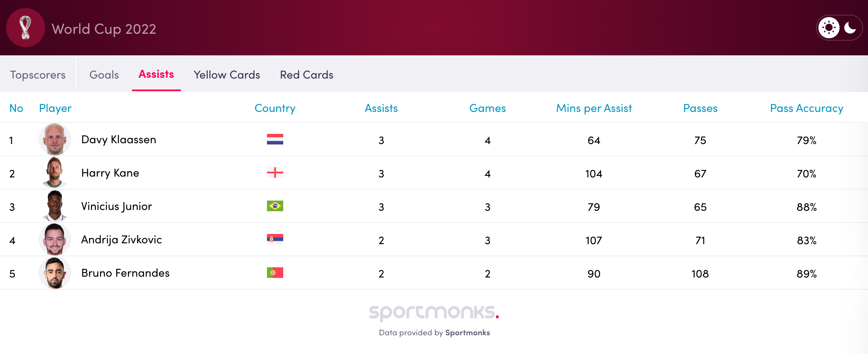
Task: Click the England flag icon
Action: coord(275,173)
